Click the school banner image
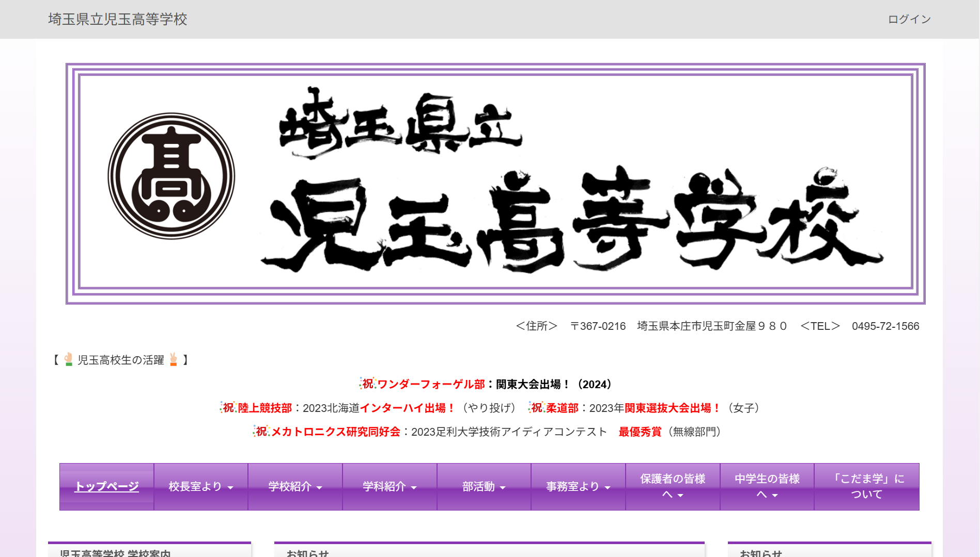 495,184
